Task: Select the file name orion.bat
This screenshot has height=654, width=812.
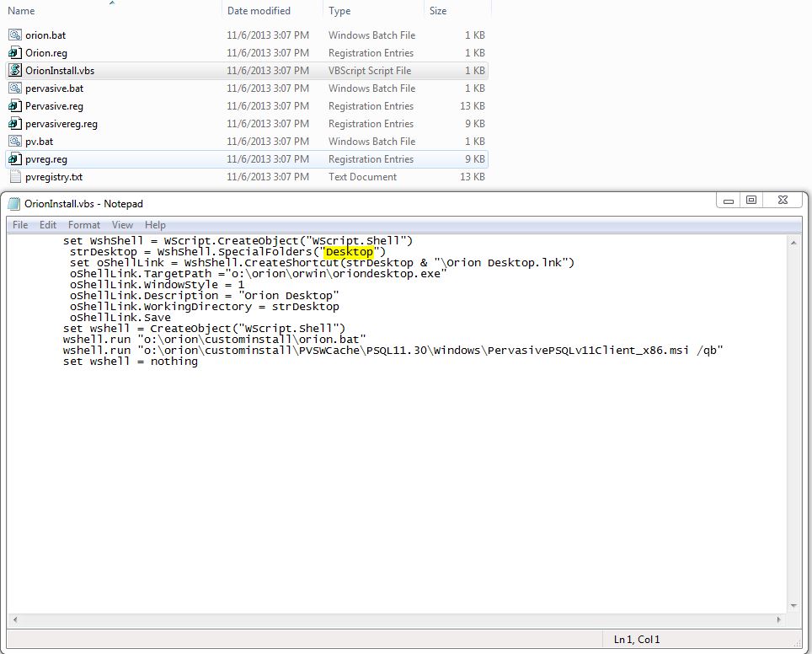Action: coord(45,35)
